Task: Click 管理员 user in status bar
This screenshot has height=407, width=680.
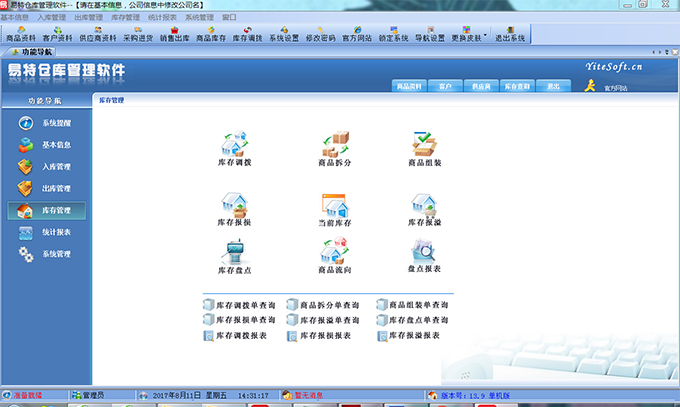Action: (88, 395)
